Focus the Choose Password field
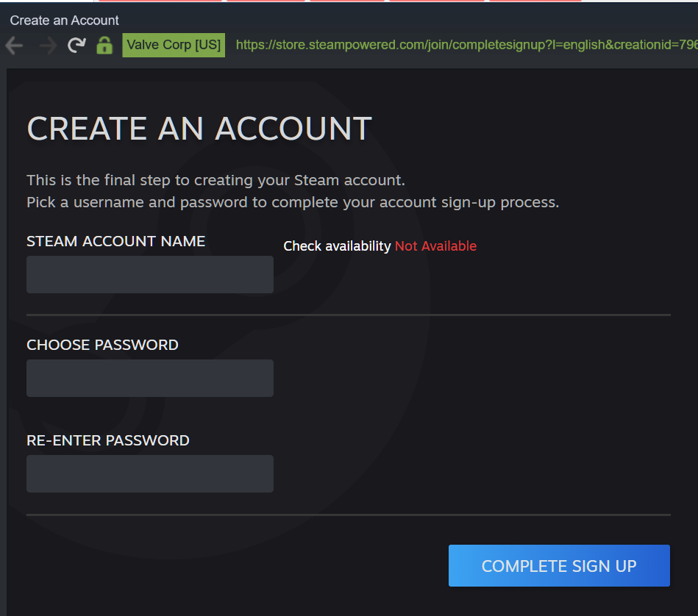 point(150,379)
